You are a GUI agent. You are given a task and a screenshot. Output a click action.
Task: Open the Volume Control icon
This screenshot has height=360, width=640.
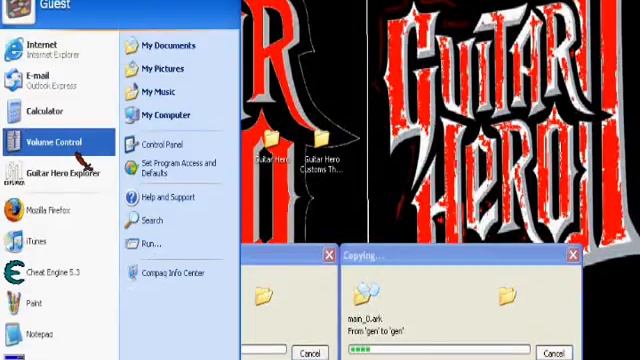point(13,142)
